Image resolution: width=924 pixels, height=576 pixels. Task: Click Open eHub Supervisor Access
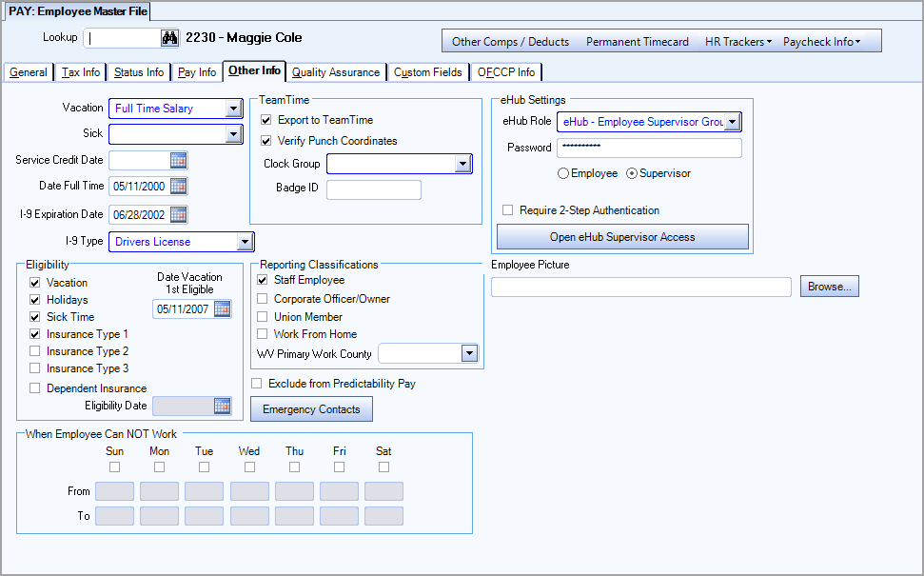(x=621, y=236)
